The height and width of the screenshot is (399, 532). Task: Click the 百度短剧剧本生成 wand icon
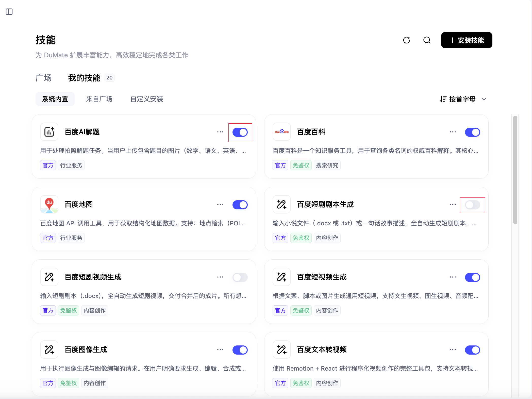point(282,204)
